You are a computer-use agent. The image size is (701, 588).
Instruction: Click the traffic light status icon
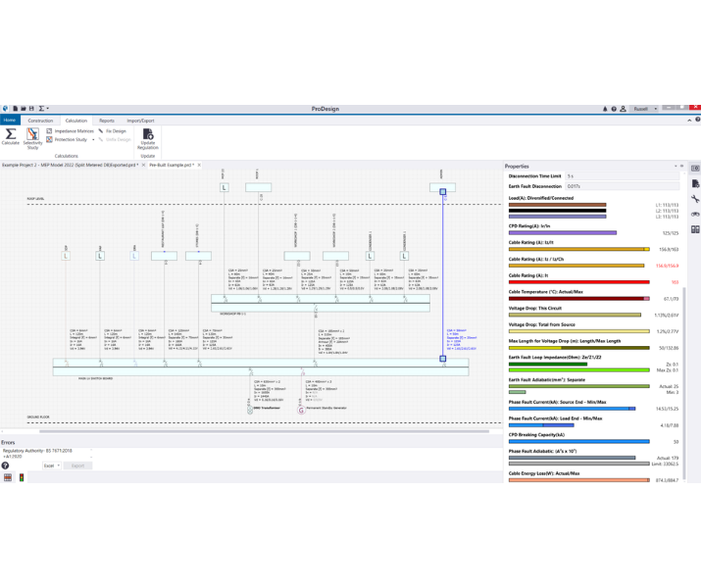[x=22, y=477]
